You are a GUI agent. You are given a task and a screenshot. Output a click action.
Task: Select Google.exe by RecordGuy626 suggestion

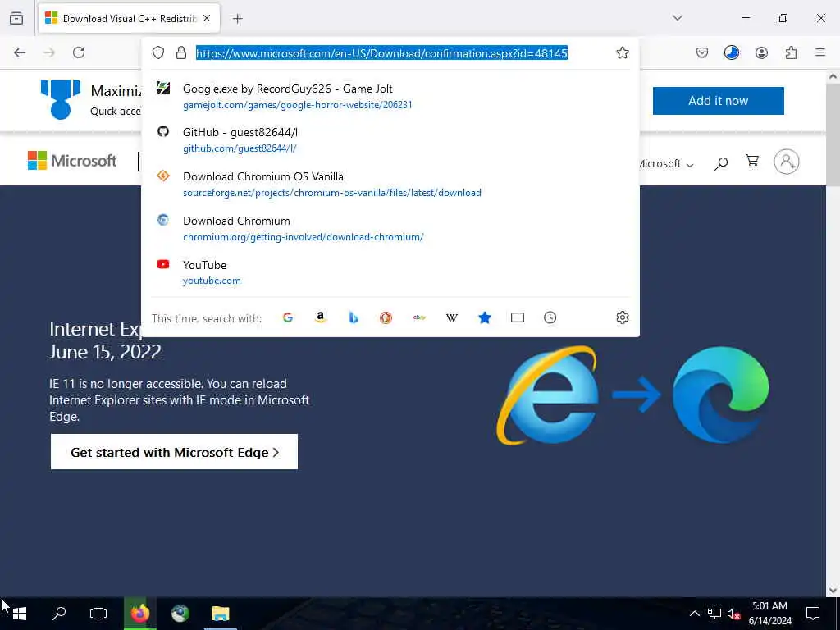click(x=390, y=96)
